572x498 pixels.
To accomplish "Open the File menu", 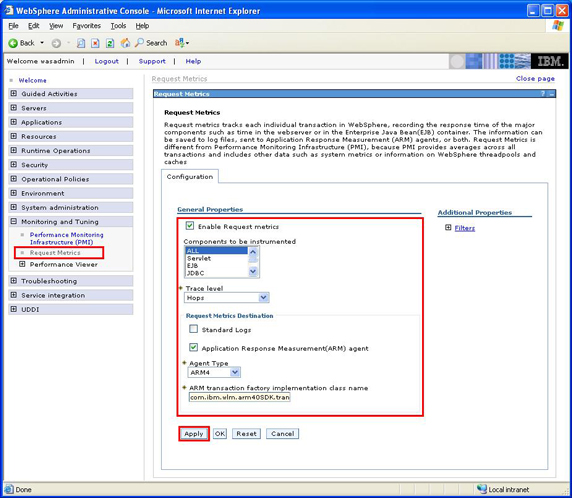I will (13, 26).
